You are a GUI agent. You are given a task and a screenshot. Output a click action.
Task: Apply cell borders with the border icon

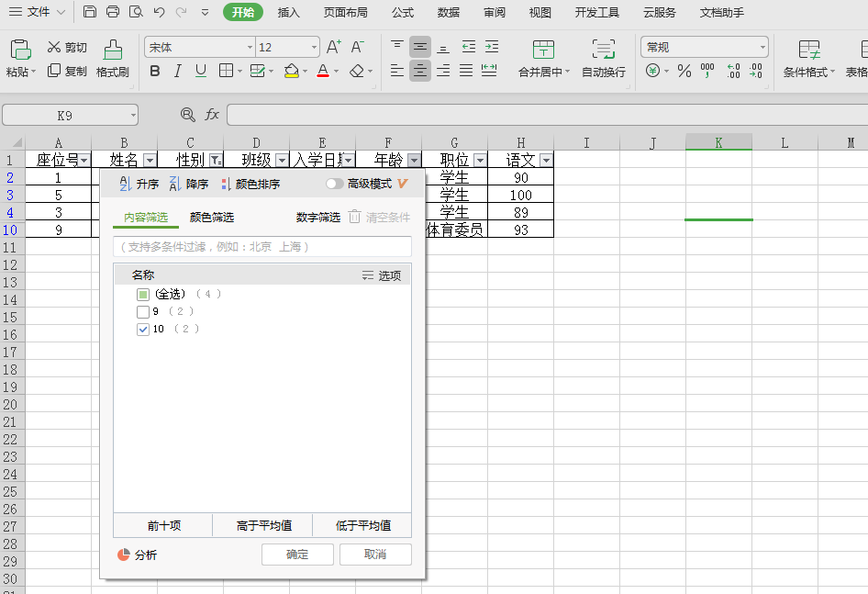pos(226,71)
